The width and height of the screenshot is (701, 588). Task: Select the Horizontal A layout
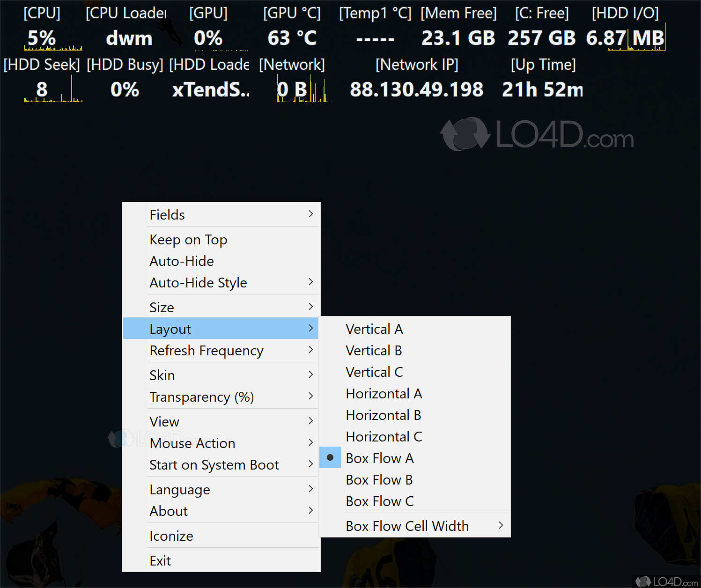[384, 394]
